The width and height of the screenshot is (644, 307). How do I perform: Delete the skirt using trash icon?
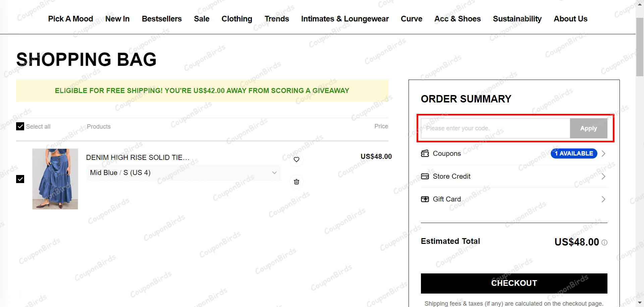tap(297, 182)
